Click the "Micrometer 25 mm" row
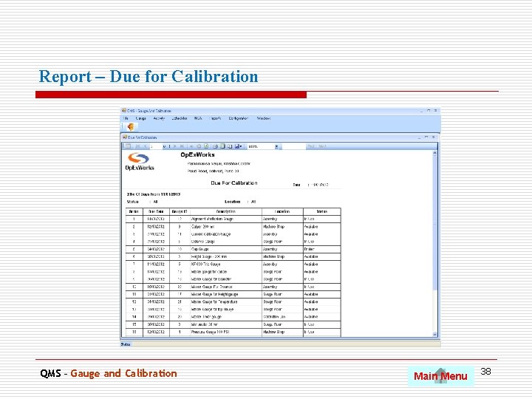Screen dimensions: 532x399 (x=233, y=324)
